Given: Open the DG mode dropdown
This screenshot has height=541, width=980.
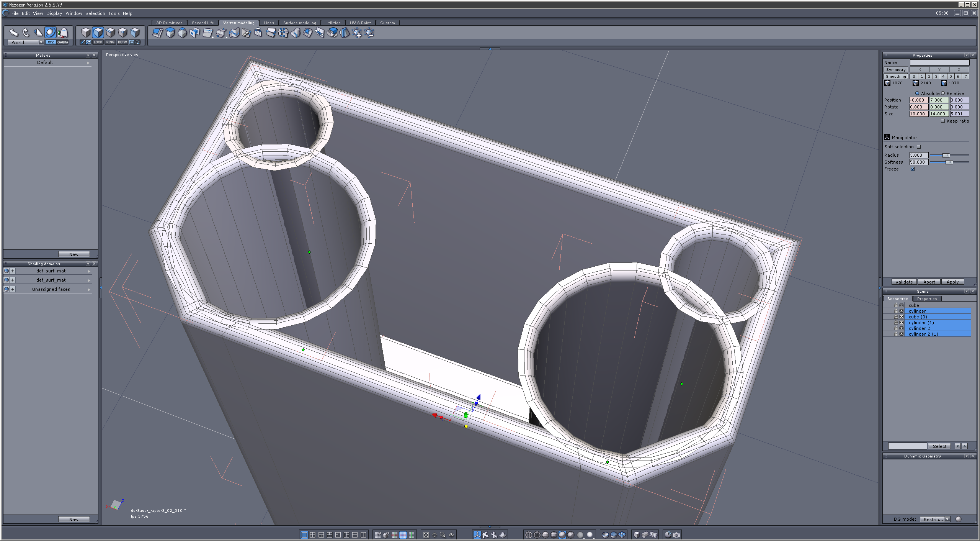Looking at the screenshot, I should (x=947, y=520).
